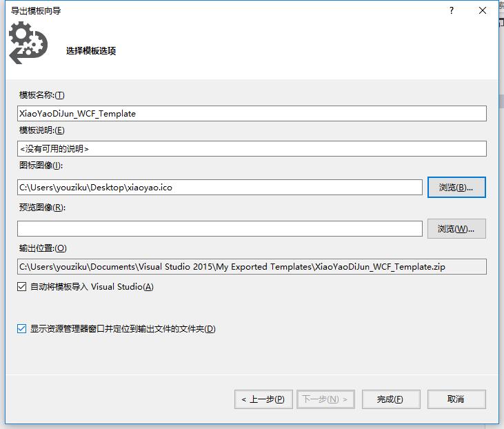The height and width of the screenshot is (429, 504).
Task: Close the export template wizard dialog
Action: [x=482, y=10]
